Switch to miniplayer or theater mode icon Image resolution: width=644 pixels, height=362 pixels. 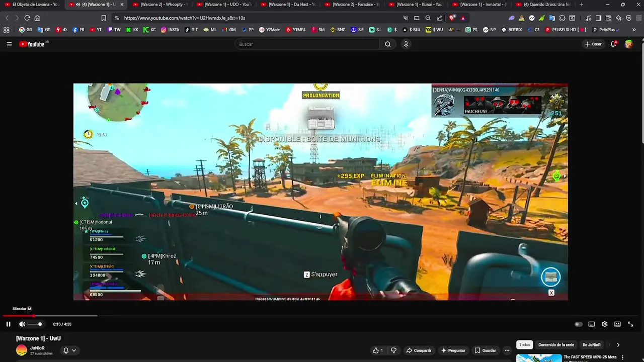tap(617, 324)
